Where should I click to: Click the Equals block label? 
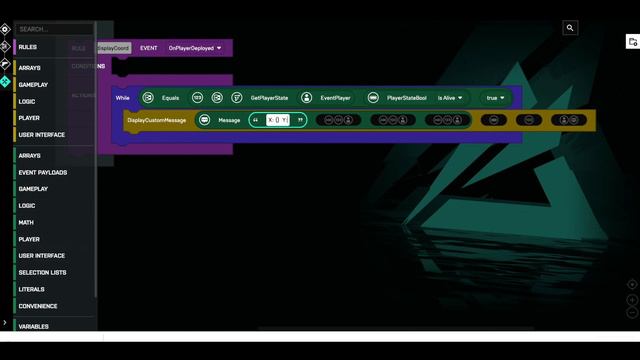coord(170,98)
